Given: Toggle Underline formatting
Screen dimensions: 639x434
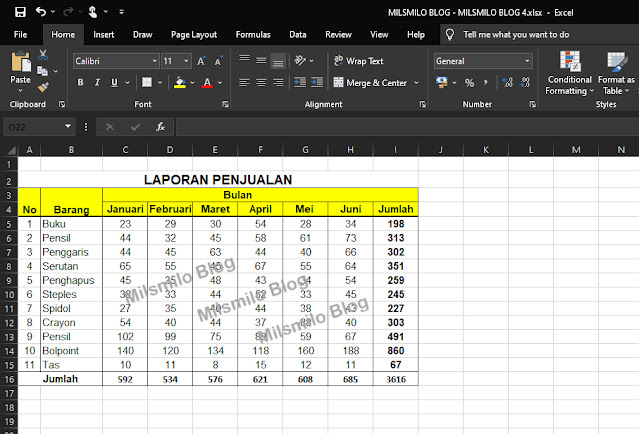Looking at the screenshot, I should pos(114,83).
